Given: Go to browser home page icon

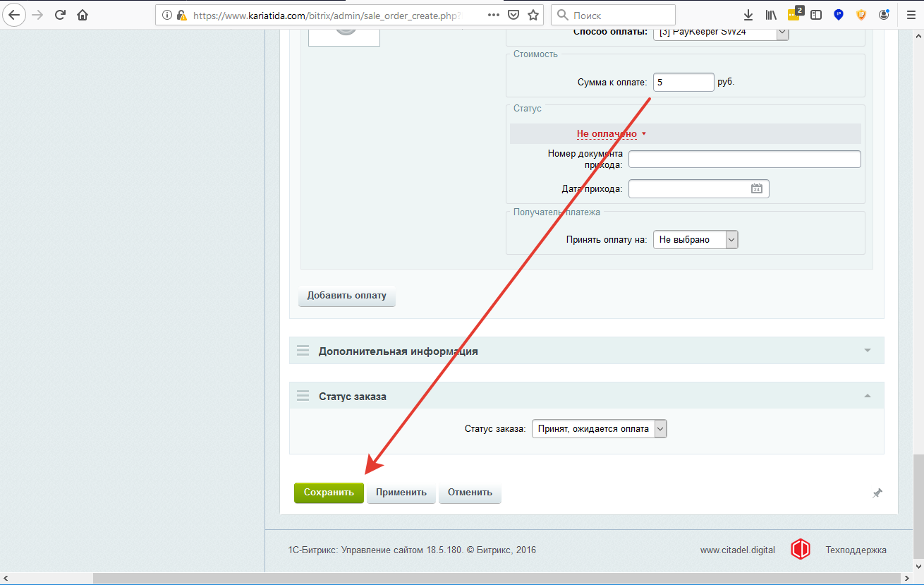Looking at the screenshot, I should (83, 15).
